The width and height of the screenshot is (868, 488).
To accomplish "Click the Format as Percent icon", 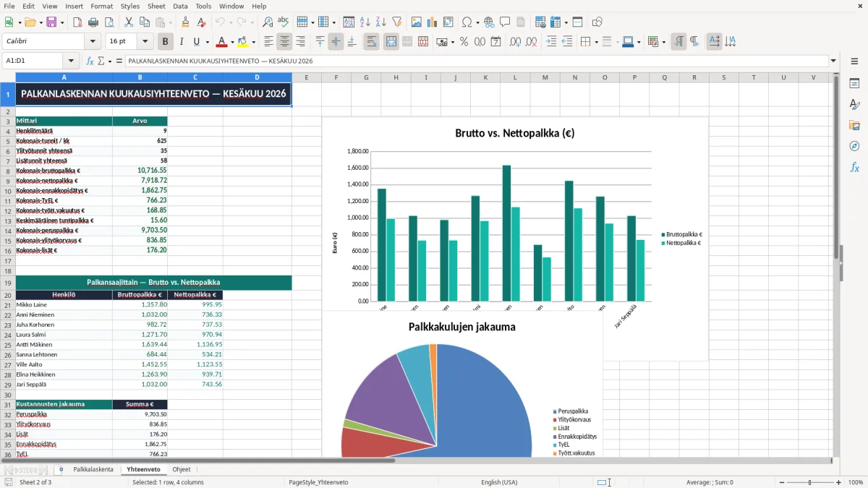I will coord(464,41).
